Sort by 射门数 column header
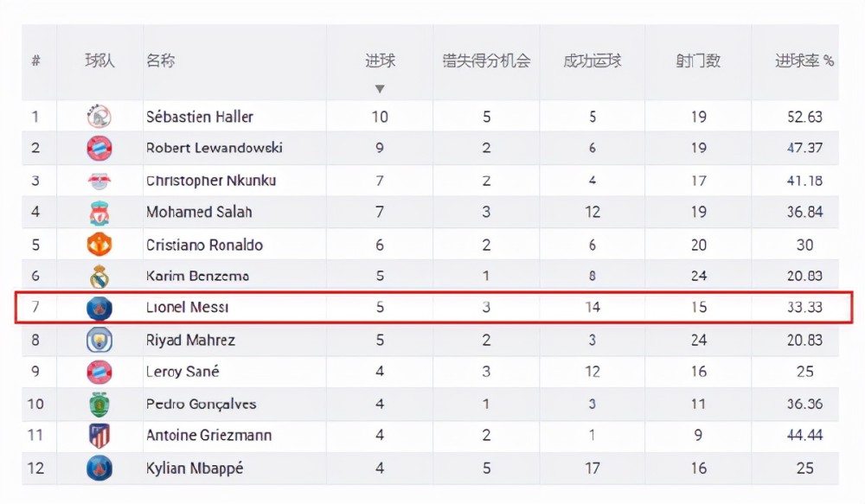The width and height of the screenshot is (865, 504). point(698,61)
